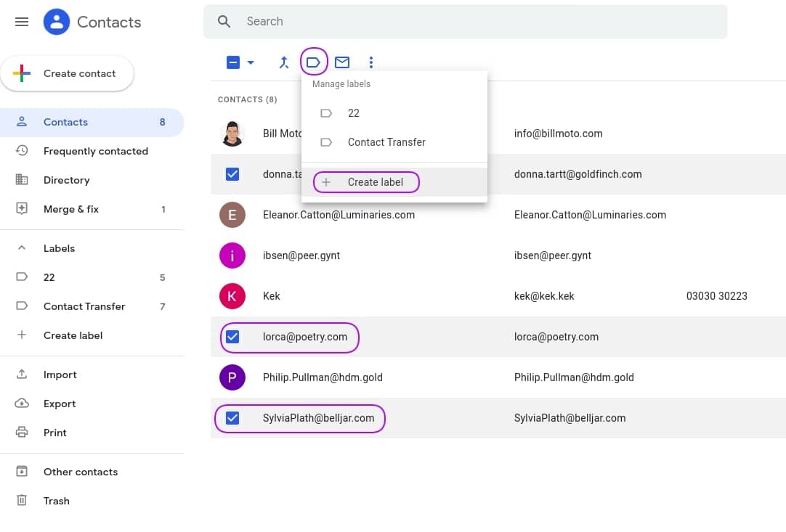Open the selection dropdown arrow next to checkbox
786x532 pixels.
(250, 62)
